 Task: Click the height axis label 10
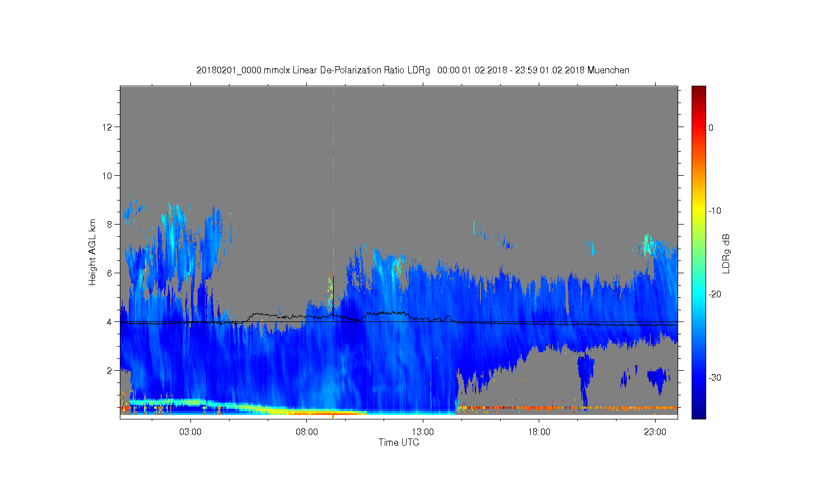click(108, 176)
